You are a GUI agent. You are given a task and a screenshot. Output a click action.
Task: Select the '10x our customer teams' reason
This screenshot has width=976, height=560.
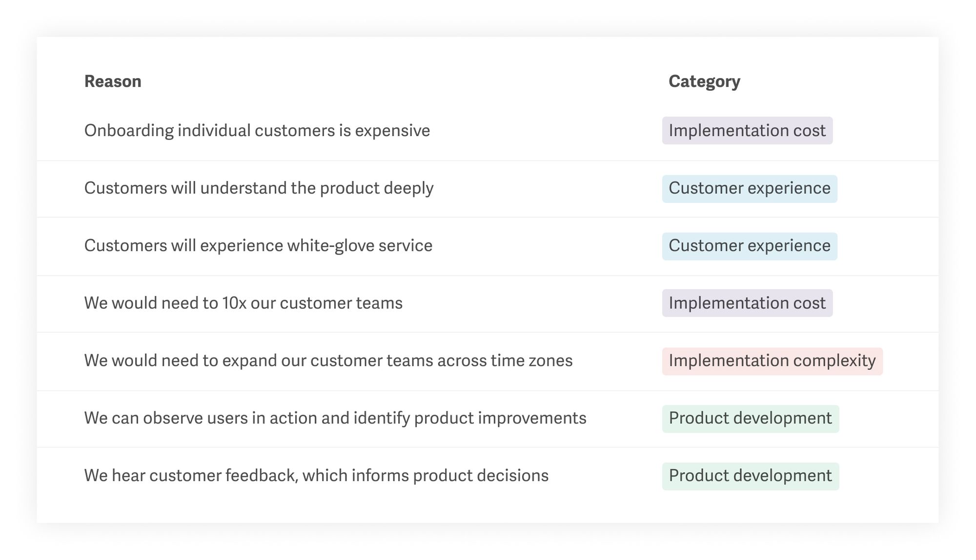coord(243,303)
